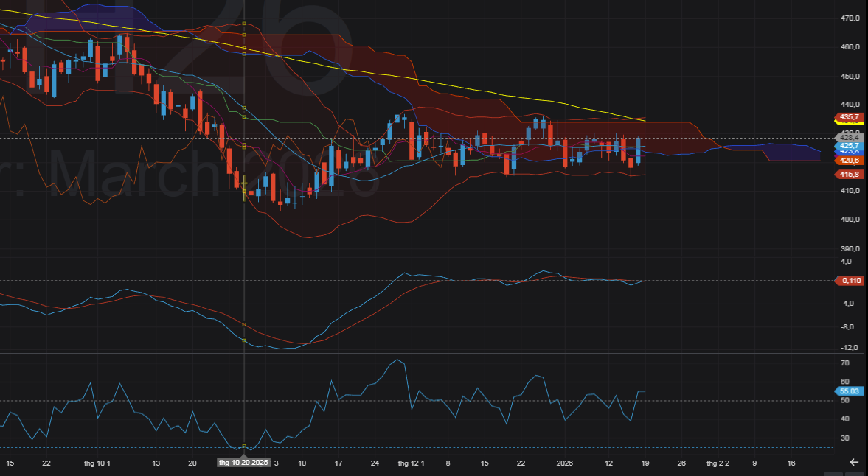The height and width of the screenshot is (476, 868).
Task: Click the light blue 425,7 price tag
Action: [850, 146]
